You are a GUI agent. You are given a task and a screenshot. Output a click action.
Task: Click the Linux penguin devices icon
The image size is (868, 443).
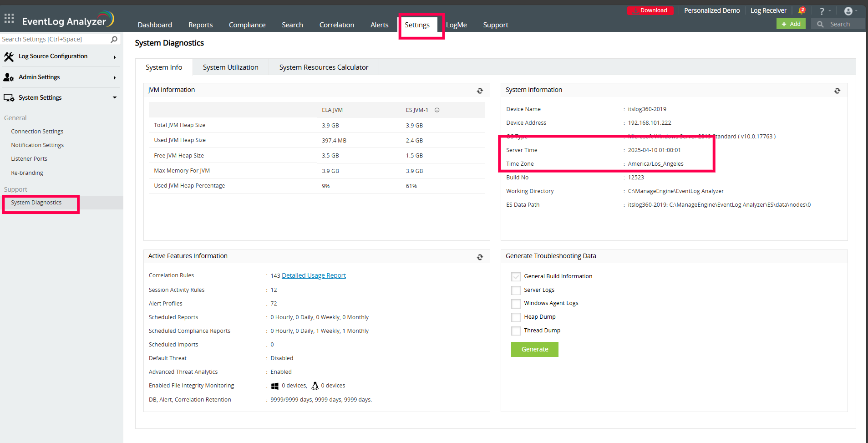click(315, 386)
